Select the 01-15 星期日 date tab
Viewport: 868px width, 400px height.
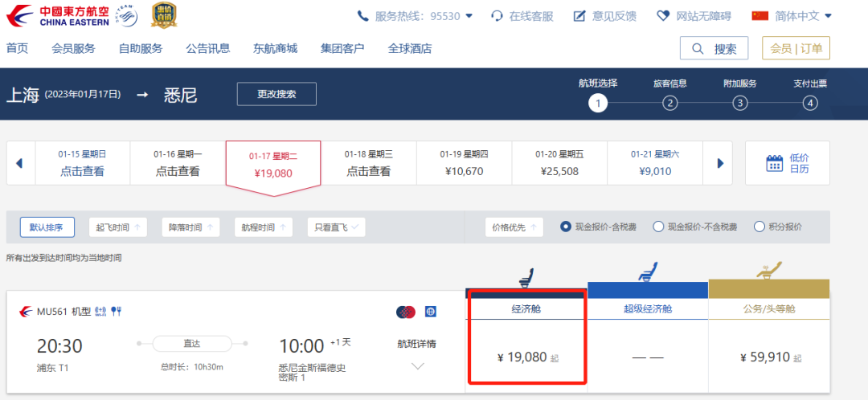[82, 163]
